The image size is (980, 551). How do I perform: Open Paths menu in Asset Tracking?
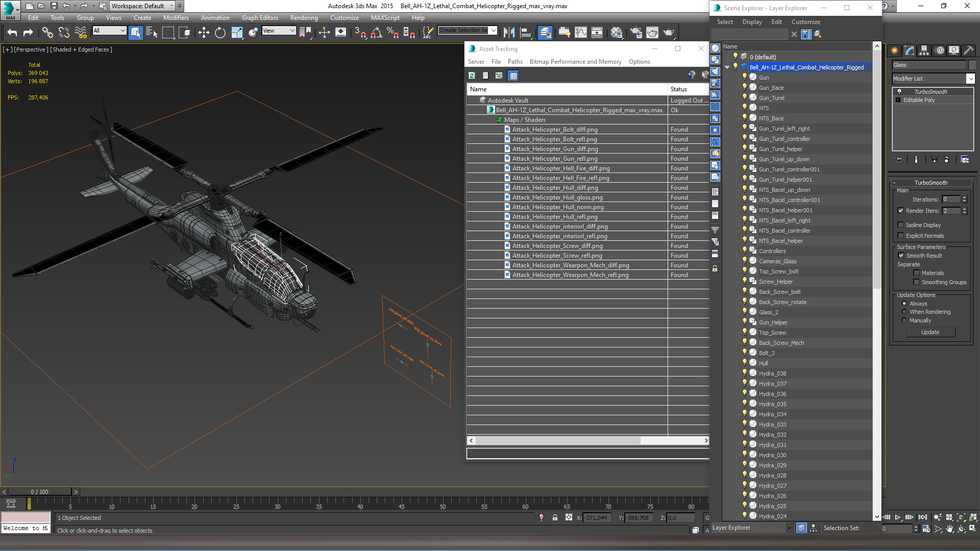(515, 62)
